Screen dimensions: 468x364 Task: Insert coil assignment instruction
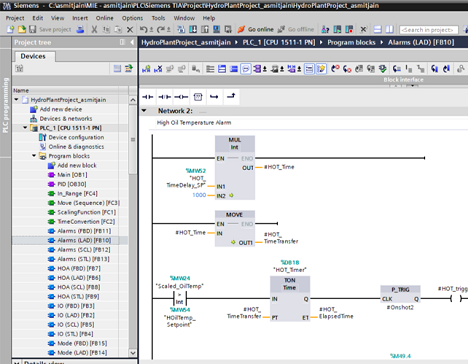[181, 97]
